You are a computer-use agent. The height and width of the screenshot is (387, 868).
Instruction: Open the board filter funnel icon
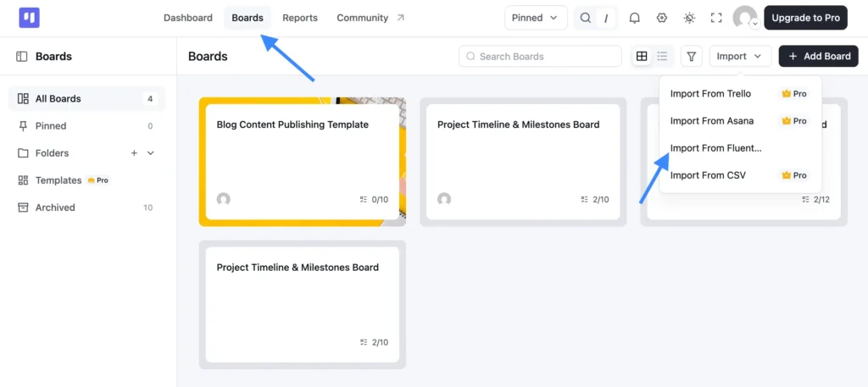(x=692, y=57)
